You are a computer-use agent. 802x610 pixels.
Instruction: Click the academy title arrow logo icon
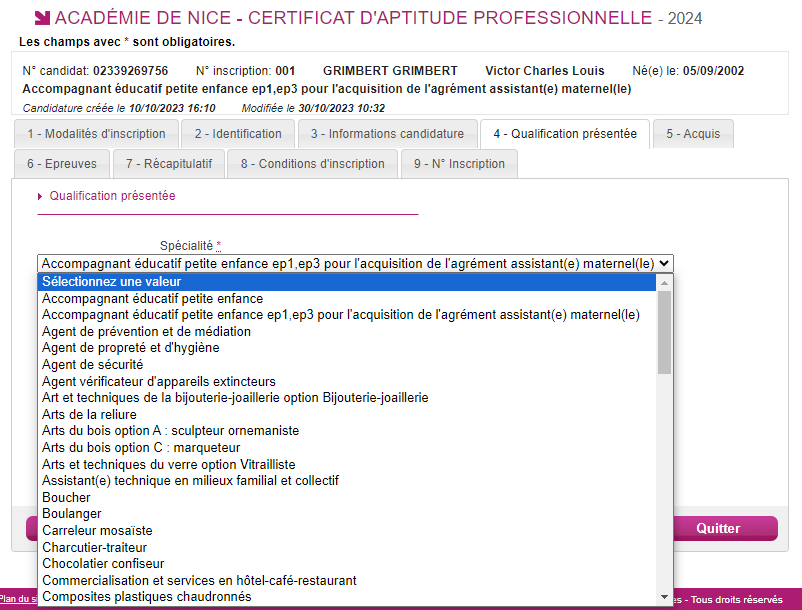pos(42,18)
